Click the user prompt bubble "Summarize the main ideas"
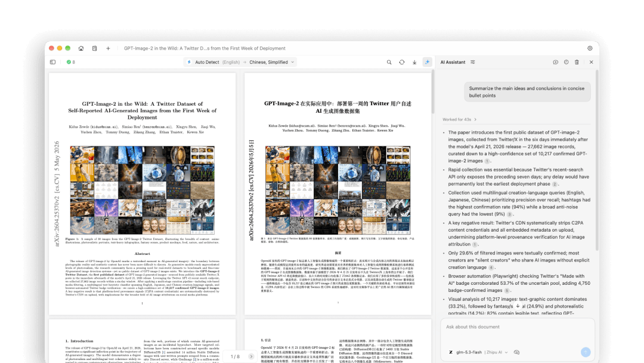The height and width of the screenshot is (363, 644). coord(527,92)
